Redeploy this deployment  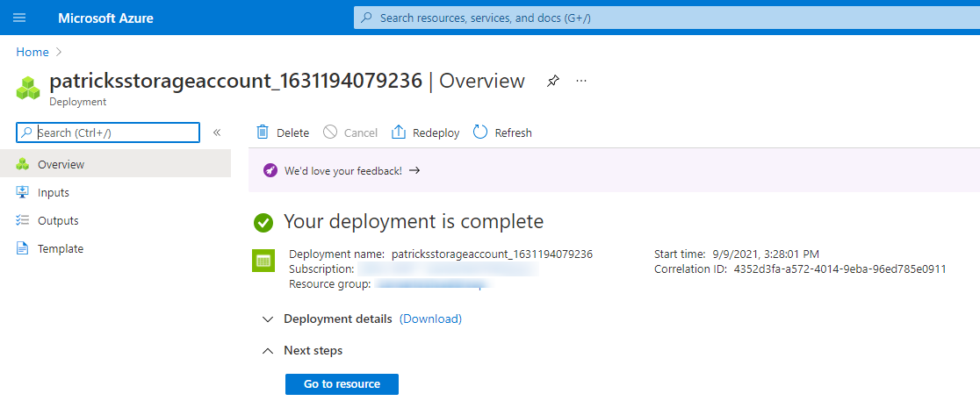click(x=425, y=132)
